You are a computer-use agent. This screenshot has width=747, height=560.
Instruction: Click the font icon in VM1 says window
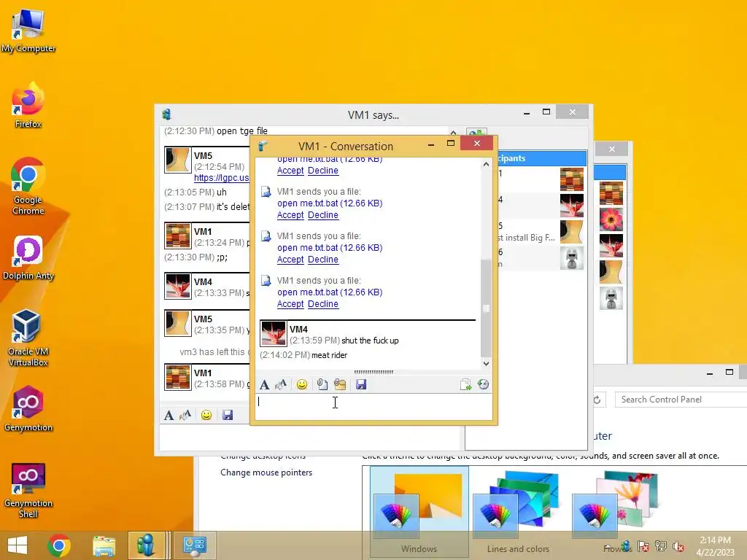(x=169, y=415)
